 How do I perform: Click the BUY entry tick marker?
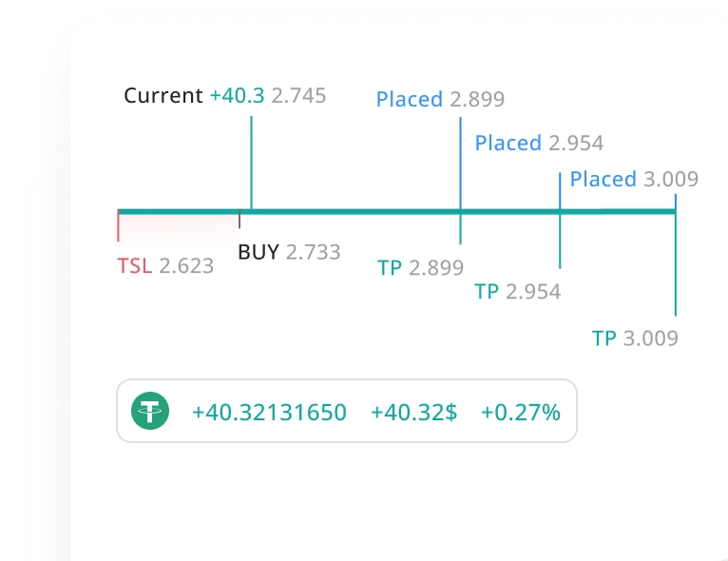(x=239, y=219)
